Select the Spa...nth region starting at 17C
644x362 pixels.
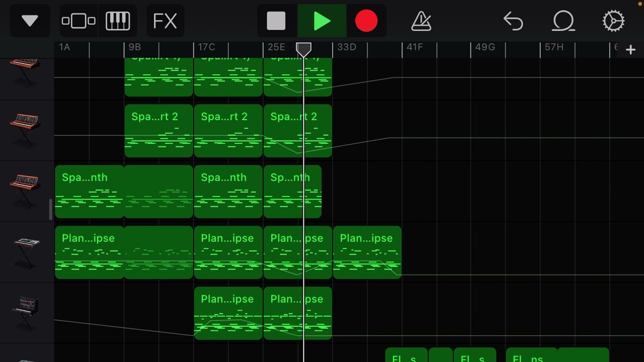click(228, 192)
